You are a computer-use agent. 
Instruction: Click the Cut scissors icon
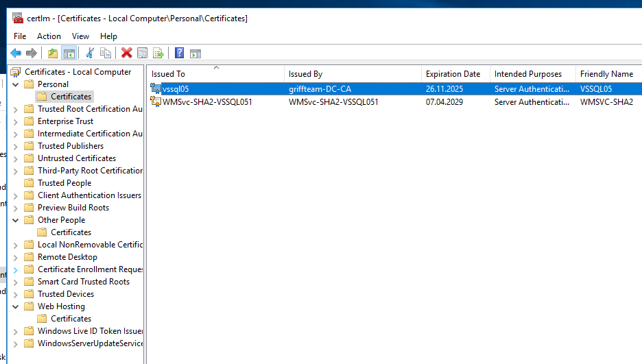[x=89, y=53]
